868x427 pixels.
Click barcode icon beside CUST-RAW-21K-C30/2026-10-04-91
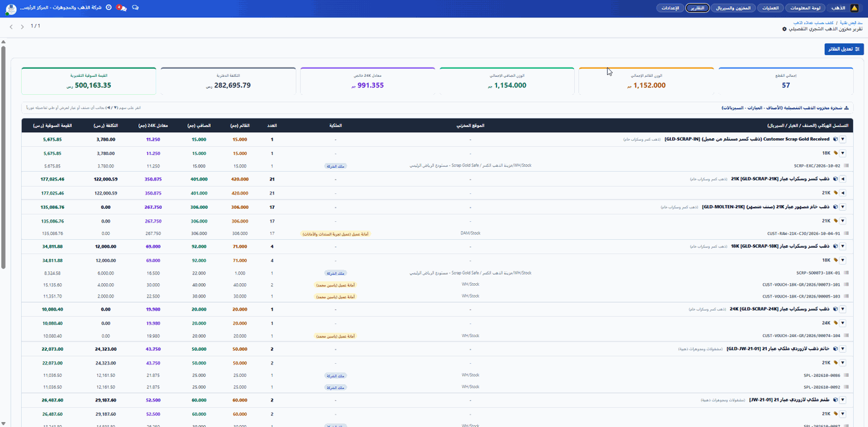pos(846,234)
